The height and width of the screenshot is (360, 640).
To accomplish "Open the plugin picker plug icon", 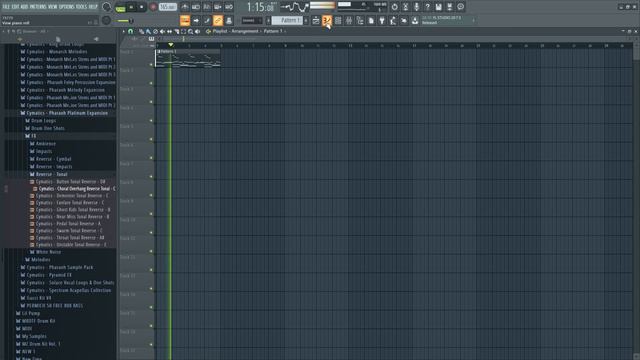I will [382, 20].
